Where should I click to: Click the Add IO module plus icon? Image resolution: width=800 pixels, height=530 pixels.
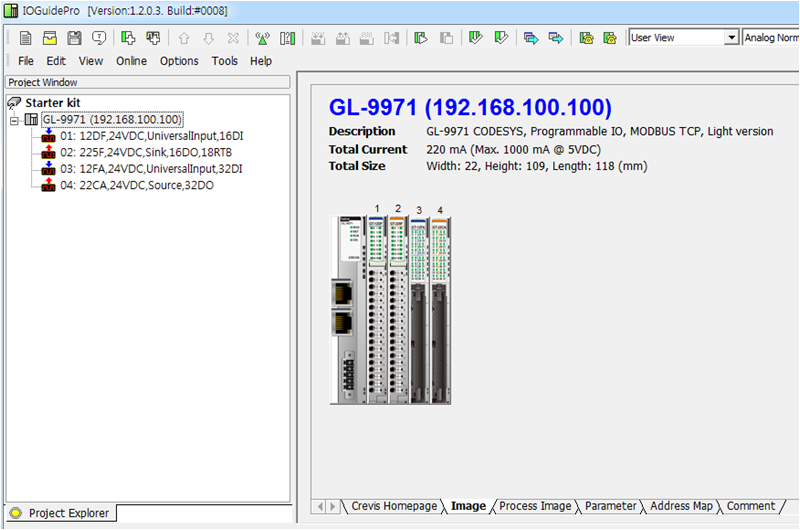[x=153, y=38]
